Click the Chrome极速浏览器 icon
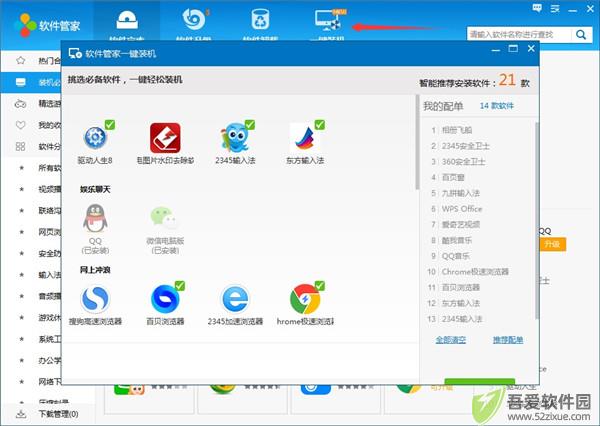Screen dimensions: 600x426 pyautogui.click(x=305, y=299)
